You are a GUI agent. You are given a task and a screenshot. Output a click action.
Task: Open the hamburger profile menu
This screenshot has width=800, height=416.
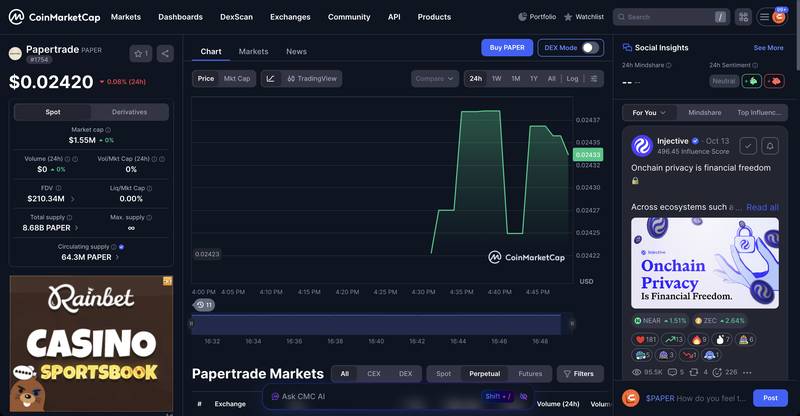pos(772,17)
